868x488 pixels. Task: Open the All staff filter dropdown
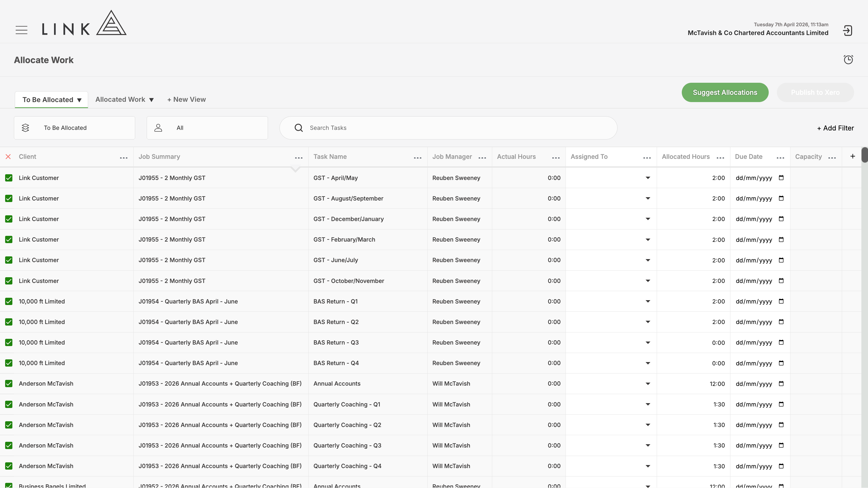(207, 128)
